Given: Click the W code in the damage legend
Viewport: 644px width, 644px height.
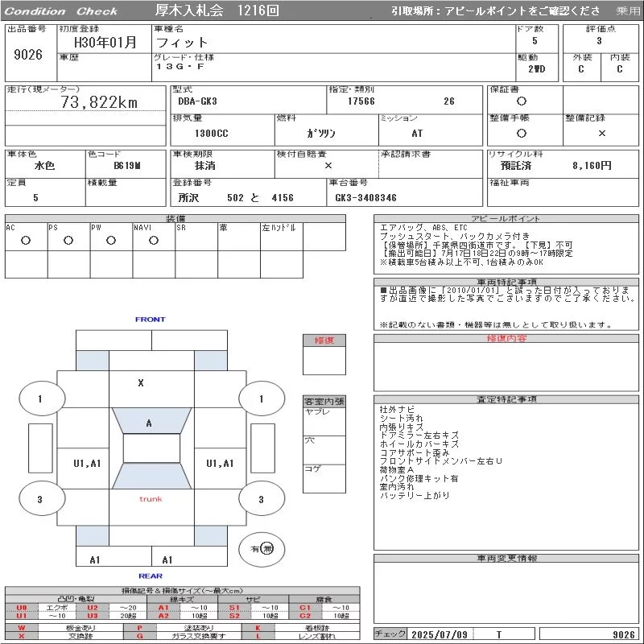Looking at the screenshot, I should click(22, 628).
